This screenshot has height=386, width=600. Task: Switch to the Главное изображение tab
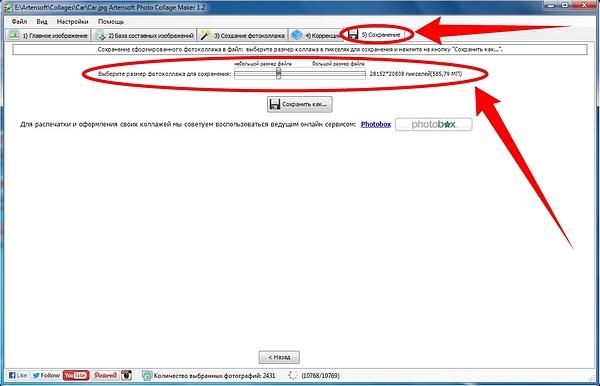point(49,35)
